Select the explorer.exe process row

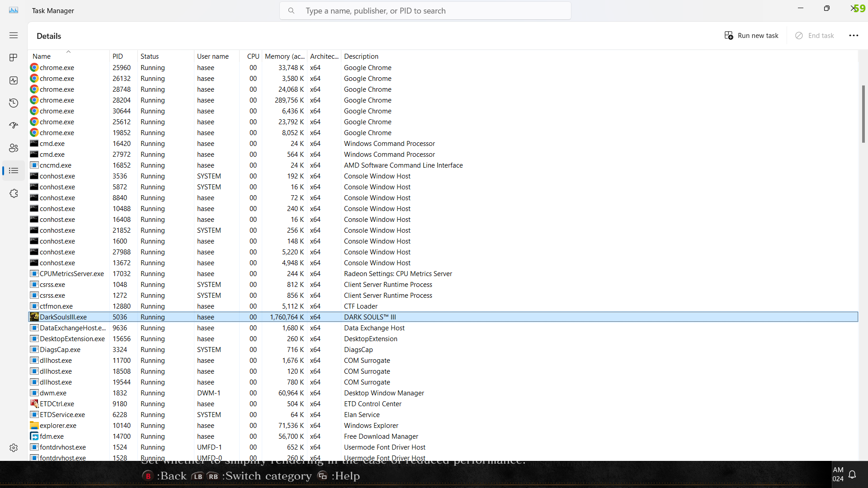[58, 426]
